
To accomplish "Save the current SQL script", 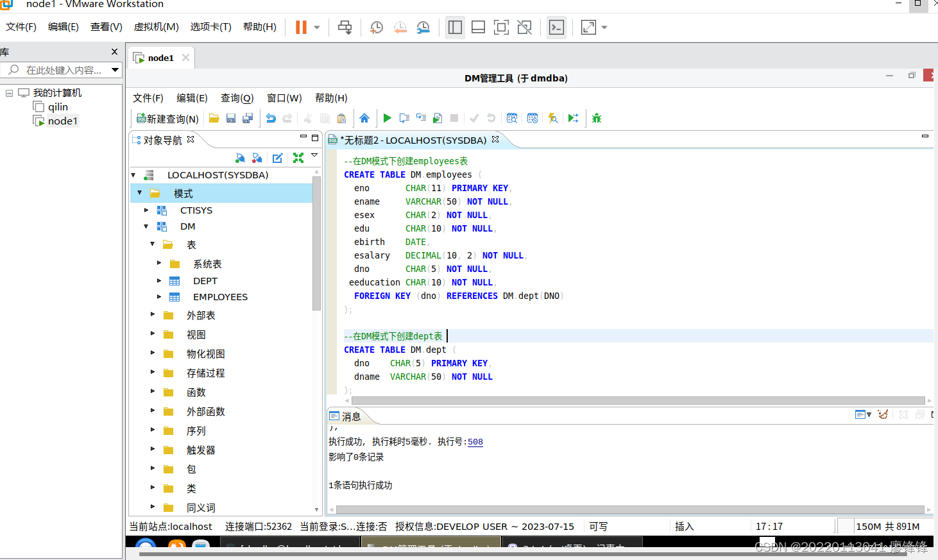I will (231, 118).
